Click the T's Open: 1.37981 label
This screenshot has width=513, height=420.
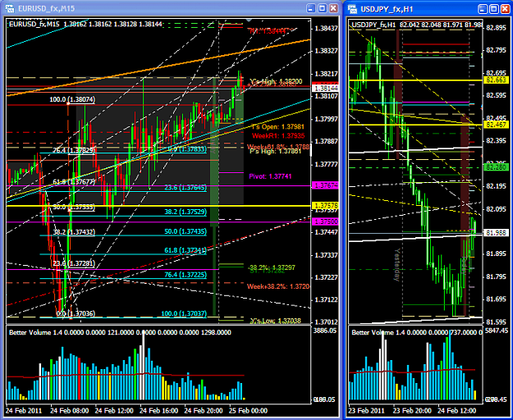278,126
